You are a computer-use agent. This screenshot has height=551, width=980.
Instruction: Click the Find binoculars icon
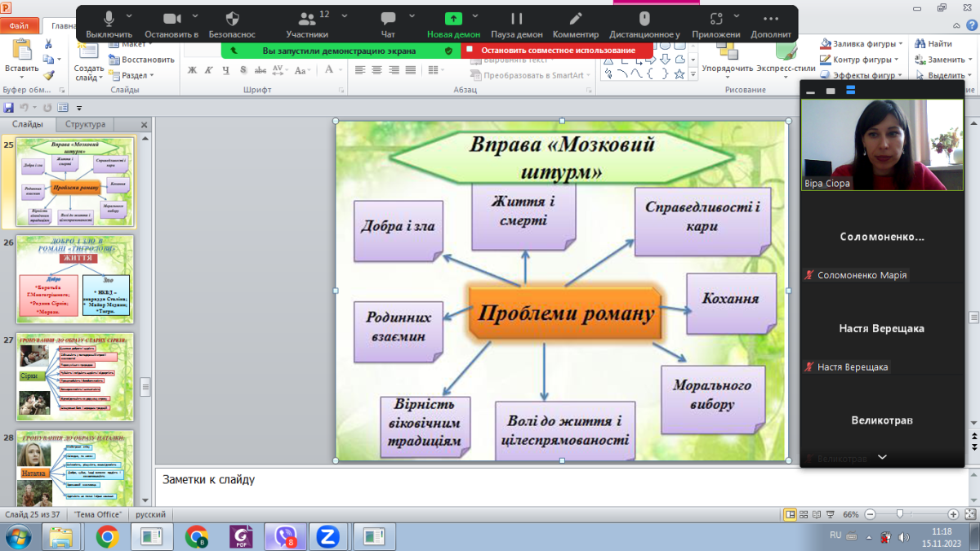tap(922, 44)
